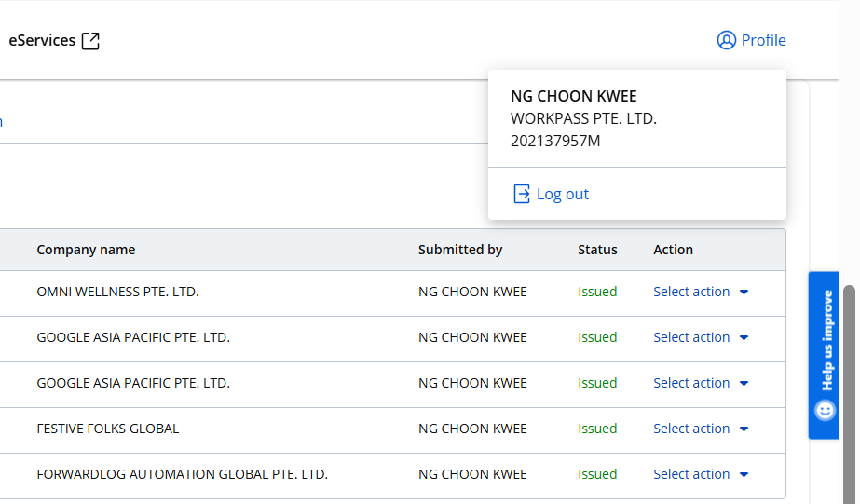The image size is (860, 504).
Task: Expand Select action for first GOOGLE ASIA PACIFIC row
Action: point(691,337)
